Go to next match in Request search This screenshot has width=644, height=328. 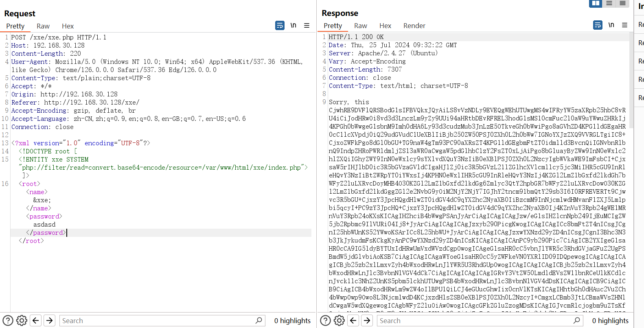tap(50, 321)
